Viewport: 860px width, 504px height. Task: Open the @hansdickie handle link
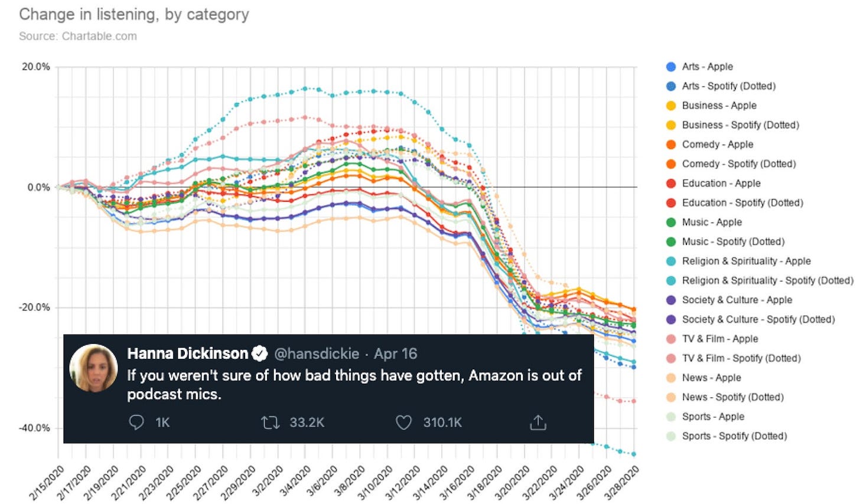[317, 354]
